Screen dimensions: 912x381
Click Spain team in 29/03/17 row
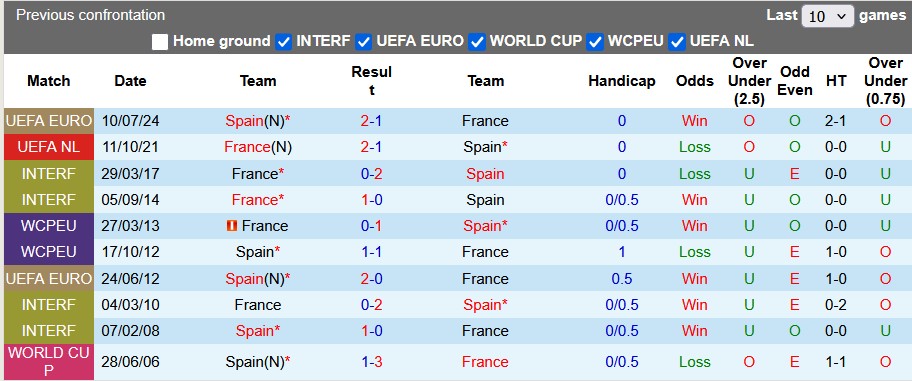coord(485,173)
